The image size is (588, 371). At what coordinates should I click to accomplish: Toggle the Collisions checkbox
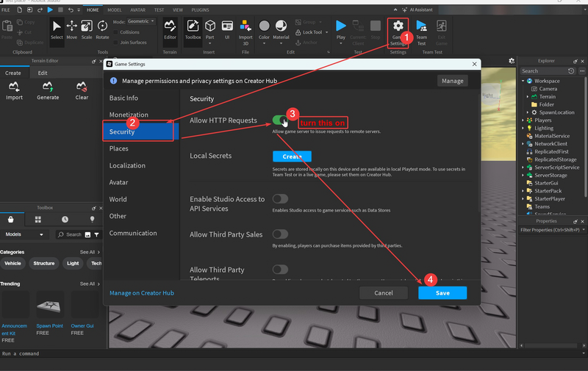(x=116, y=32)
